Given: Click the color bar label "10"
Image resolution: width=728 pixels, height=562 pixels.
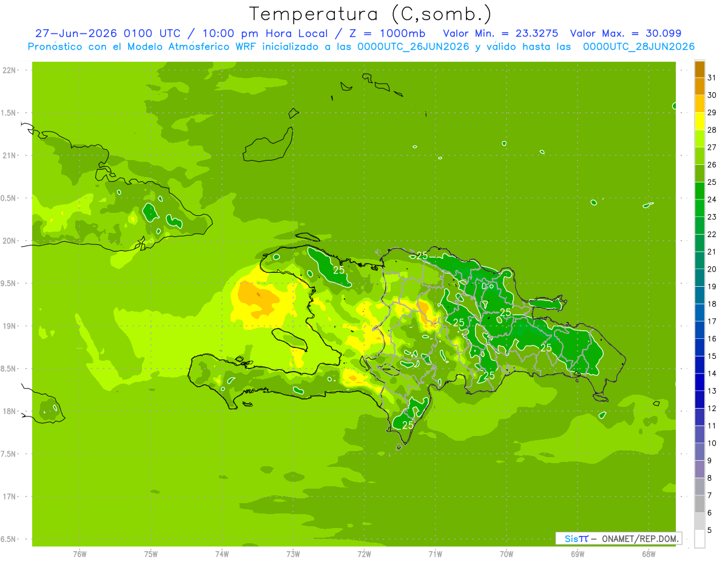Looking at the screenshot, I should (x=712, y=443).
